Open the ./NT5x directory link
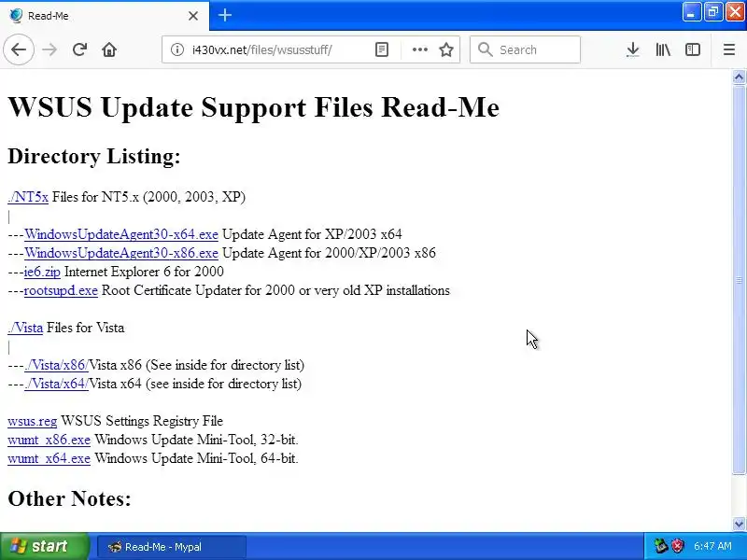 click(28, 197)
